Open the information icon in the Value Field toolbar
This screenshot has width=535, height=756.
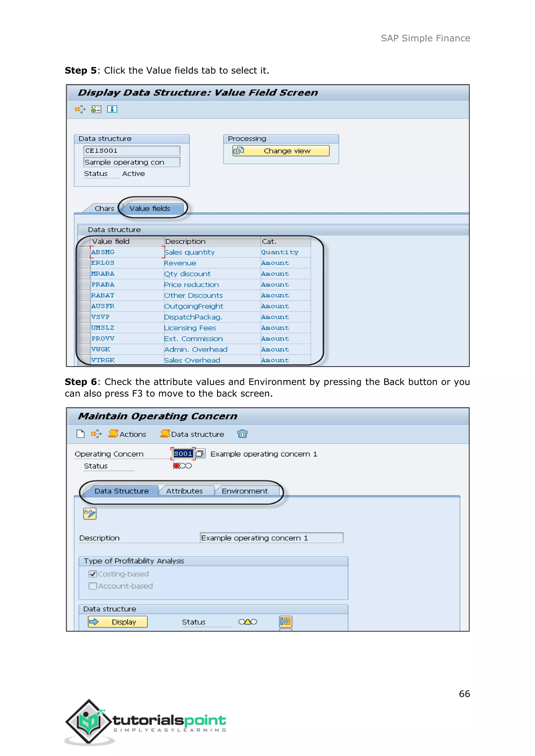click(x=112, y=109)
